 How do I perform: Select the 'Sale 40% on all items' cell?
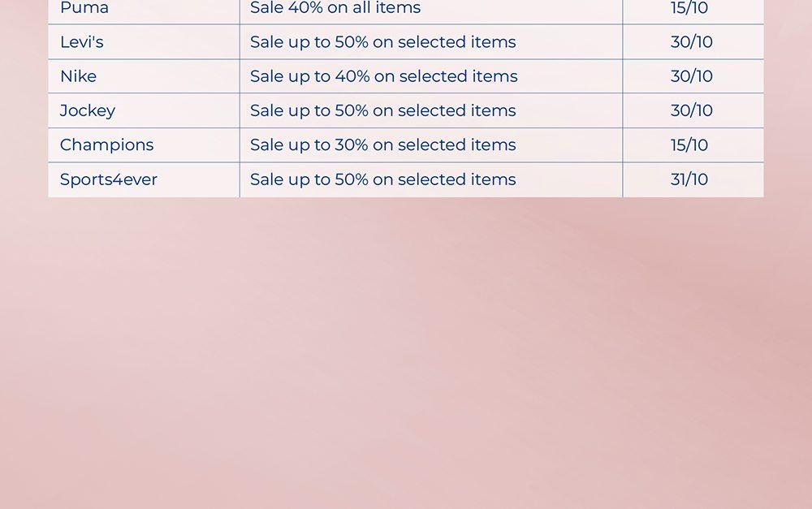point(335,9)
